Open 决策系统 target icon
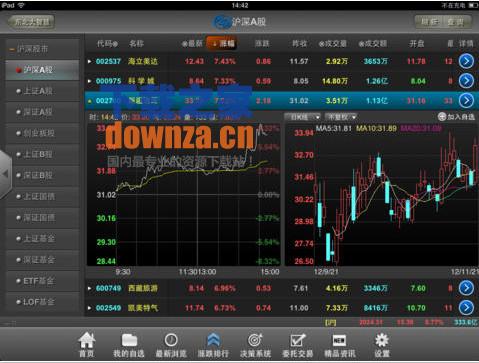479x363 pixels. point(255,345)
